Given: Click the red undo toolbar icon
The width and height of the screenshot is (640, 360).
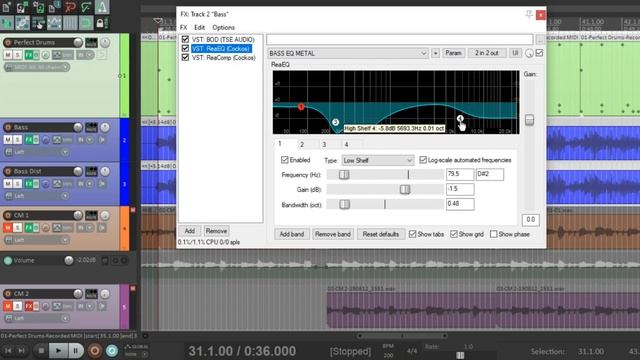Looking at the screenshot, I should tap(70, 7).
